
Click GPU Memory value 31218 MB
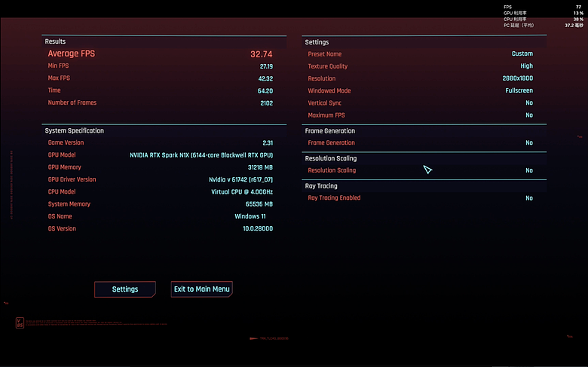click(260, 167)
